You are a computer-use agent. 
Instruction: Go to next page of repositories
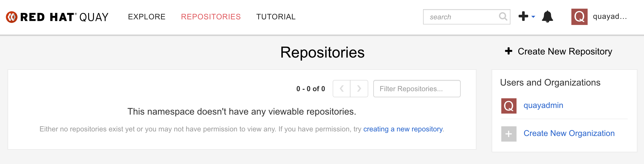(x=359, y=89)
